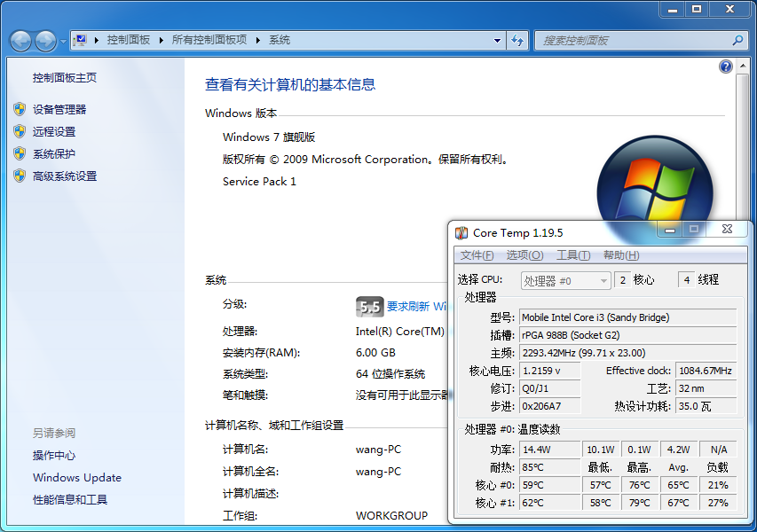This screenshot has width=757, height=532.
Task: Open 操作中心 link under 另请参阅
Action: [54, 456]
